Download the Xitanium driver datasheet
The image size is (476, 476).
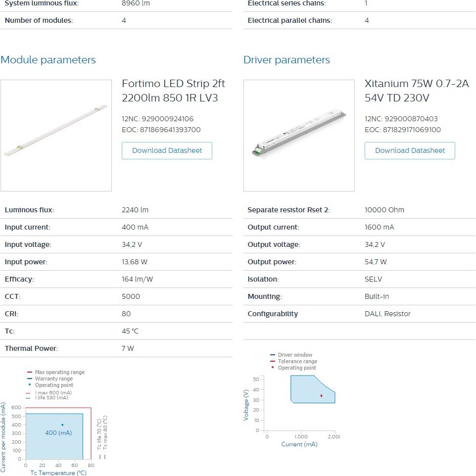click(x=410, y=150)
